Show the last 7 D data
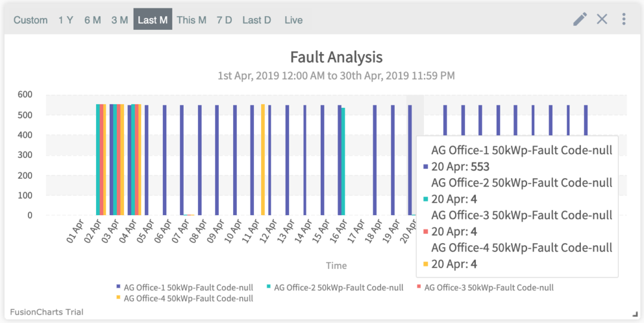The image size is (644, 323). [x=224, y=20]
